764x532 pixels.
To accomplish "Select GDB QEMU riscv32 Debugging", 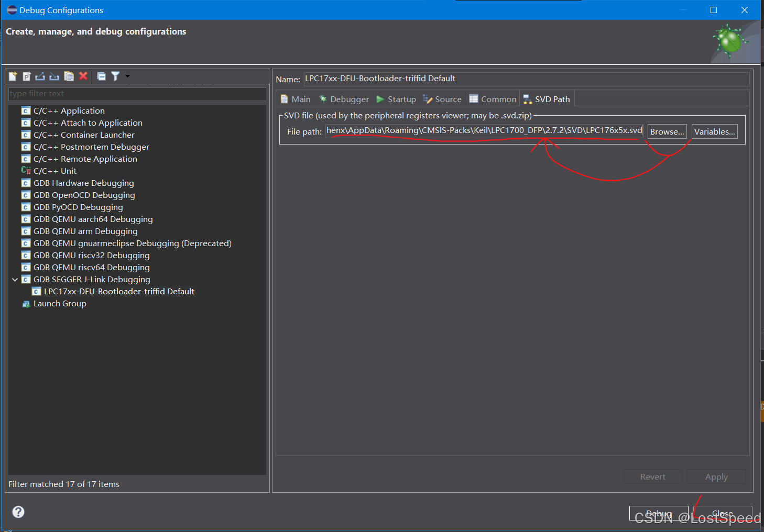I will (92, 256).
